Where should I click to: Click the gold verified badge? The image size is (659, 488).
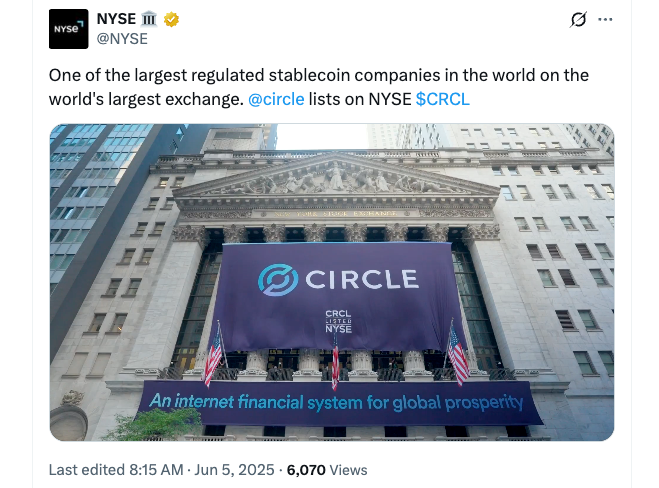pos(172,20)
